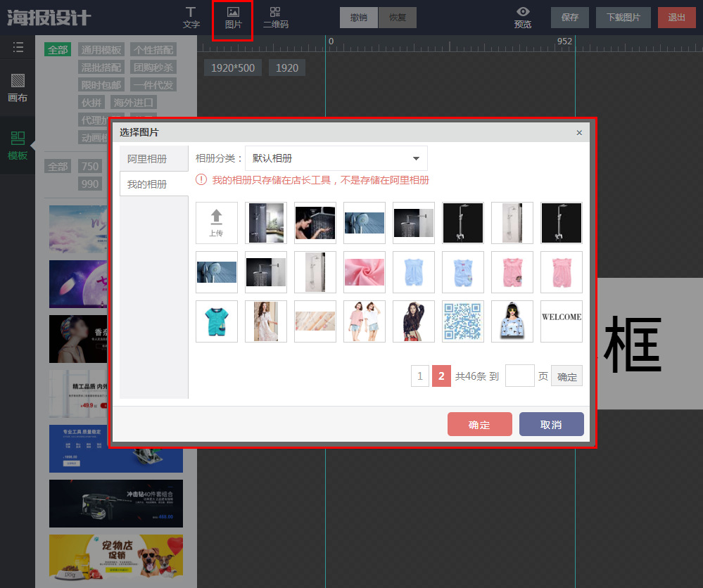Filter templates by 伙拼
Image resolution: width=703 pixels, height=588 pixels.
coord(91,102)
